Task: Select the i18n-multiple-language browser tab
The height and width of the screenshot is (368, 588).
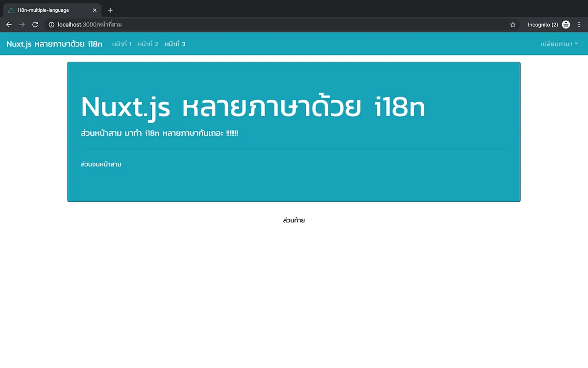Action: pyautogui.click(x=52, y=10)
